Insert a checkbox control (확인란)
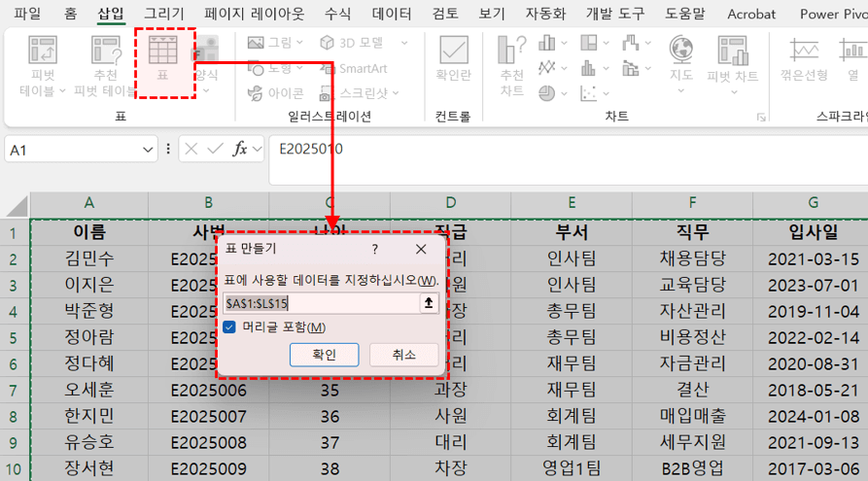The width and height of the screenshot is (868, 481). pos(453,58)
